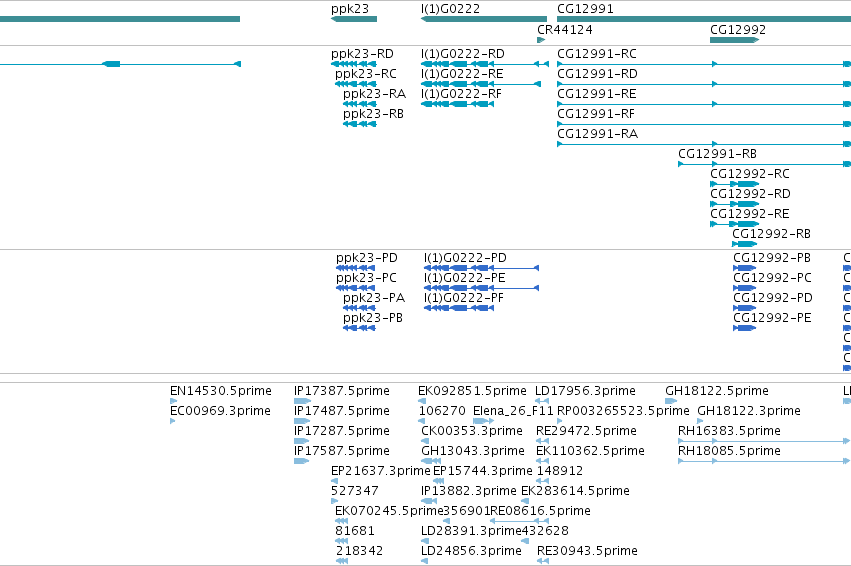Select the CG12991-RD transcript label

(x=597, y=74)
